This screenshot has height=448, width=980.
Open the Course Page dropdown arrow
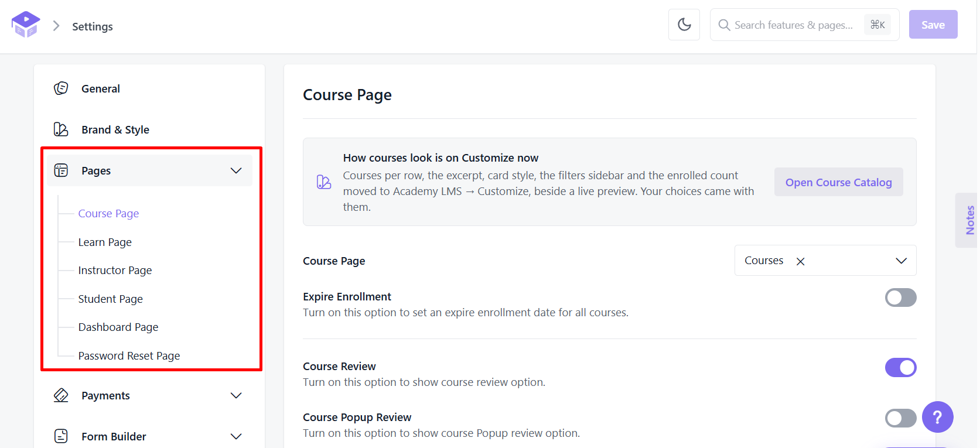coord(901,261)
